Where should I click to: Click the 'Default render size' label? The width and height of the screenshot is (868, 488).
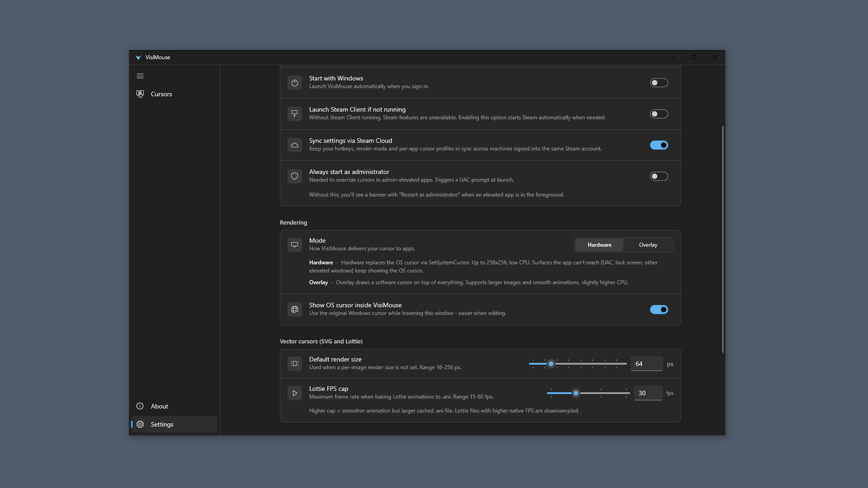pos(335,359)
